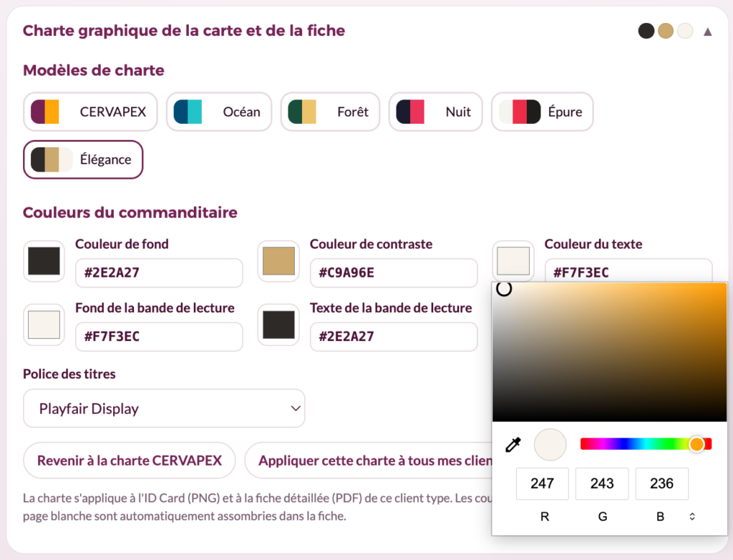Click the gold dot in the header palette

pyautogui.click(x=666, y=31)
